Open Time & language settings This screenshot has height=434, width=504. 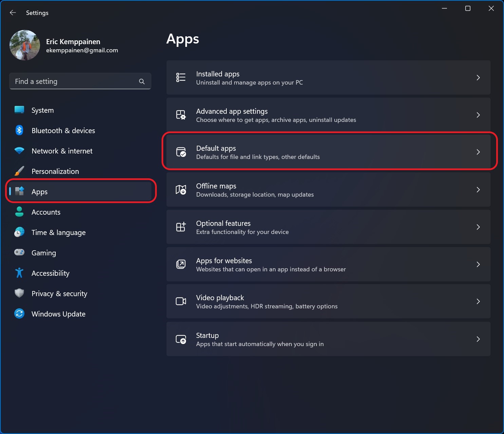coord(80,232)
